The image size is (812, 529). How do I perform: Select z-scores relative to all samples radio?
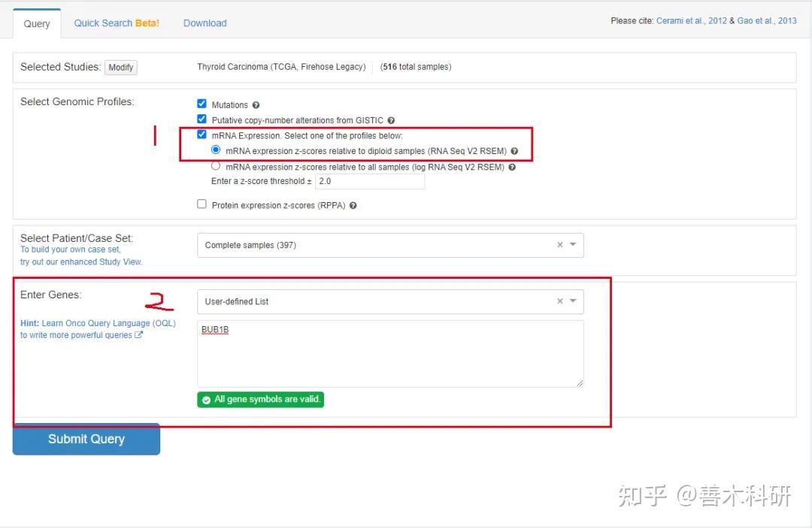click(x=216, y=166)
